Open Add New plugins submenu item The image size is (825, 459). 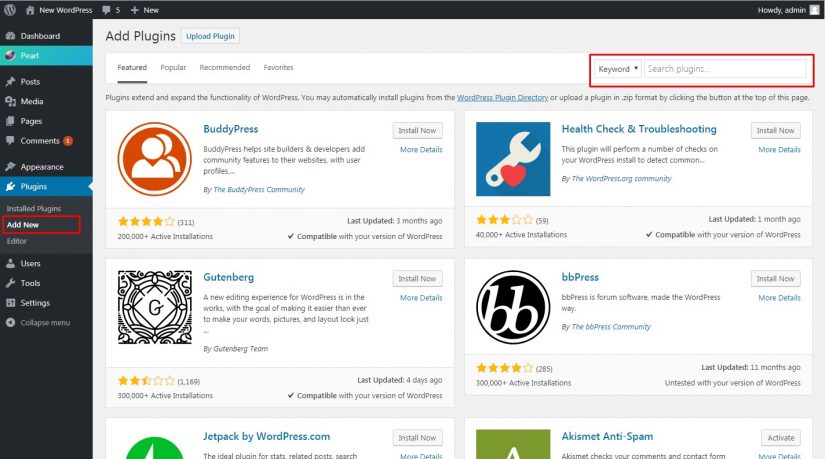[x=23, y=225]
